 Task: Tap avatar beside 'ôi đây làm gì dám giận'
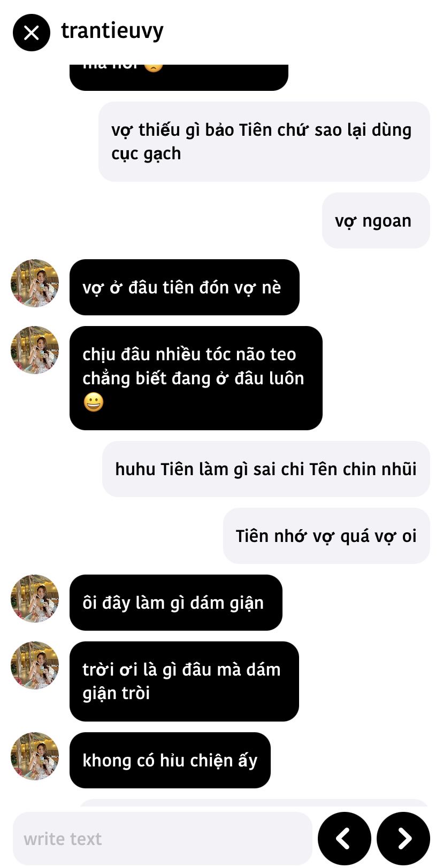pos(35,599)
